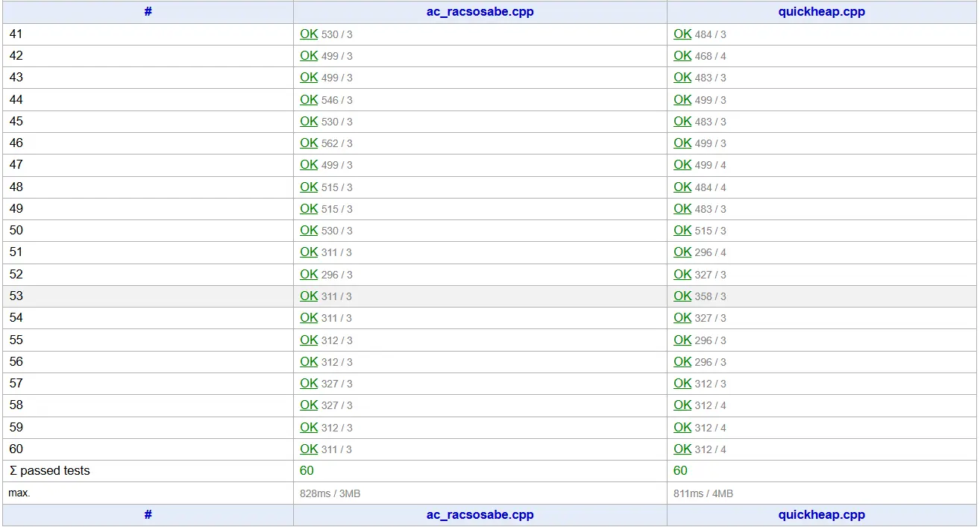
Task: Open test 50 OK link under ac_racsosabe.cpp
Action: (x=309, y=230)
